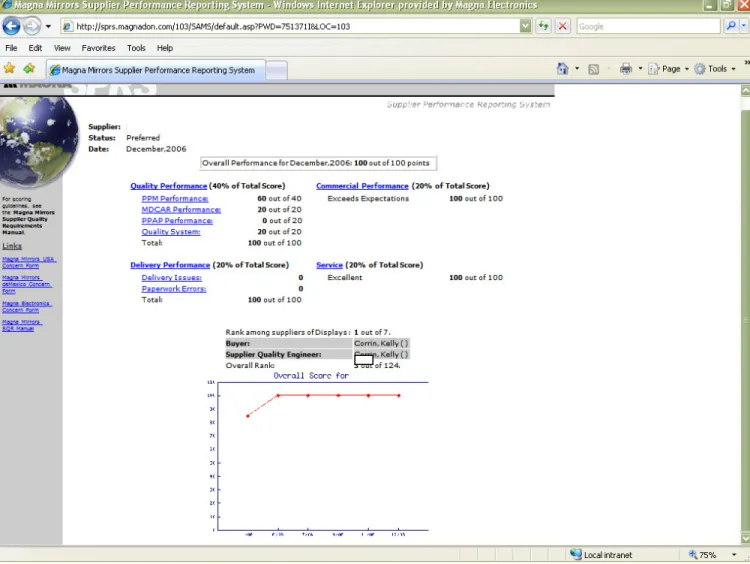Open the Favorites menu
The height and width of the screenshot is (564, 750).
tap(98, 48)
